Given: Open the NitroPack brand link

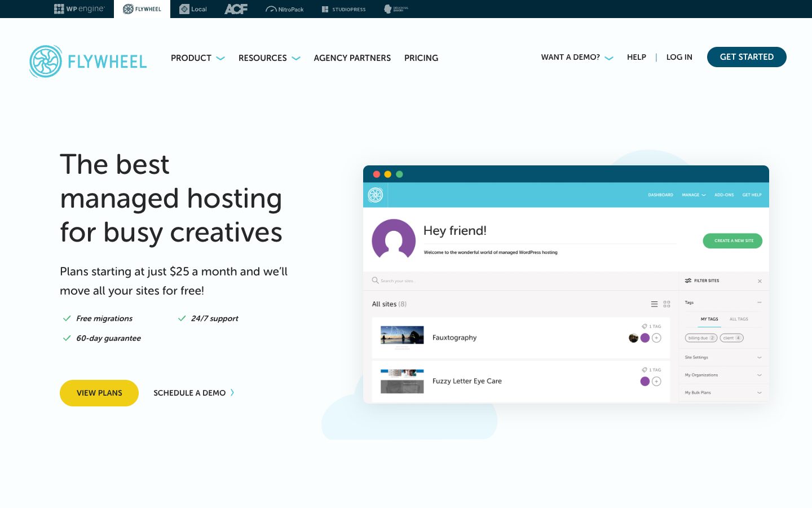Looking at the screenshot, I should tap(285, 9).
